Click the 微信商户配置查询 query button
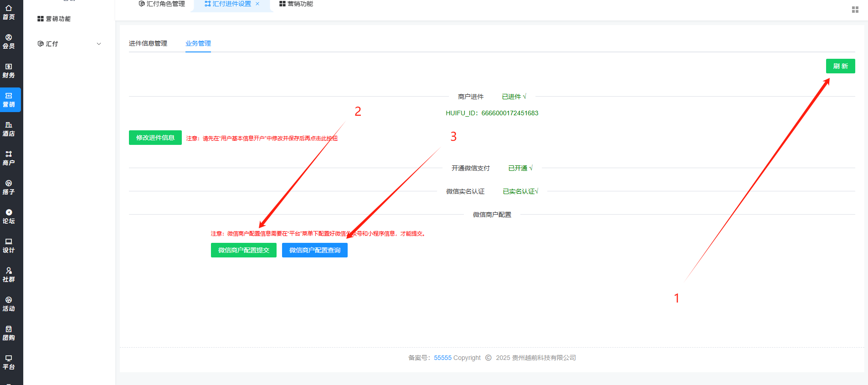 (x=314, y=250)
